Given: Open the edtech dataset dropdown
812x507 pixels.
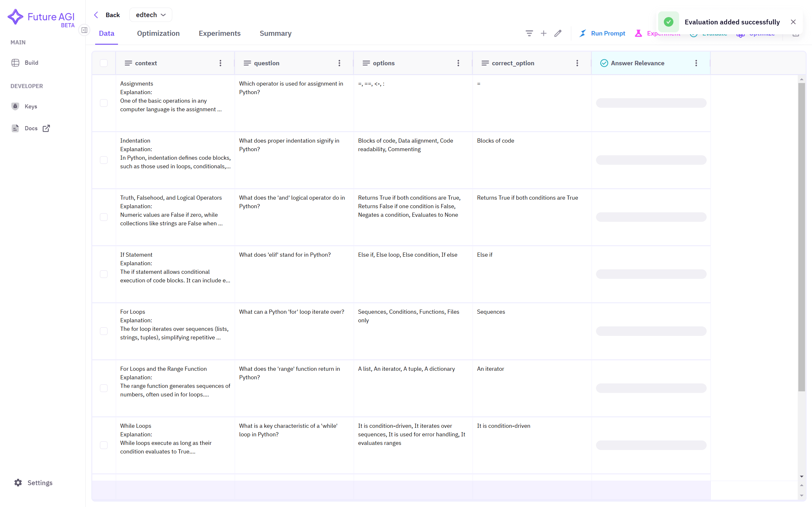Looking at the screenshot, I should pyautogui.click(x=151, y=15).
